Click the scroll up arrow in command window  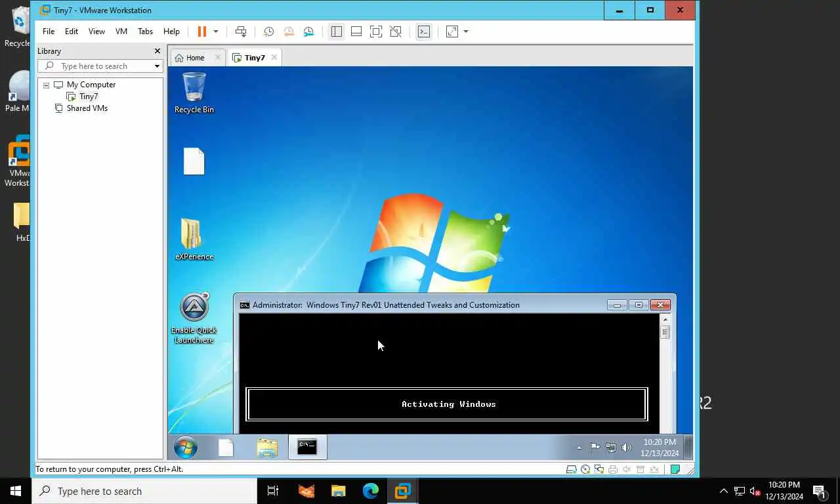click(665, 320)
